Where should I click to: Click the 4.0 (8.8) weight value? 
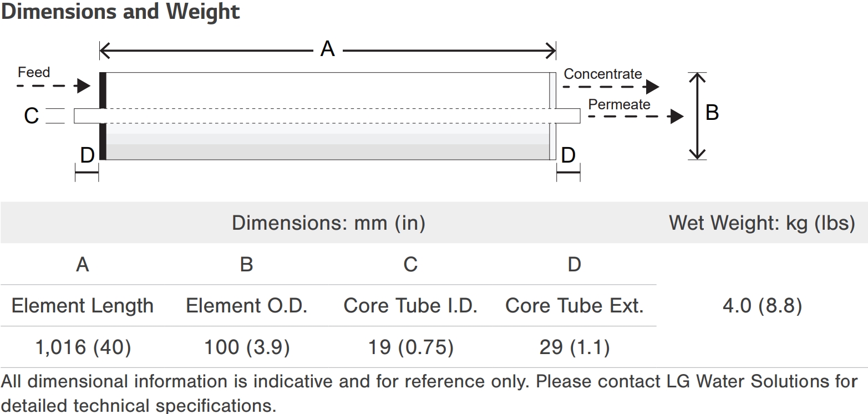pos(762,306)
